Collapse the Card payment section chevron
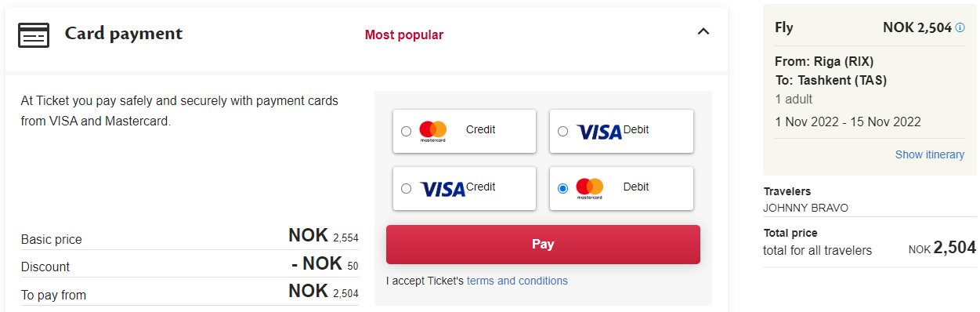 click(703, 31)
